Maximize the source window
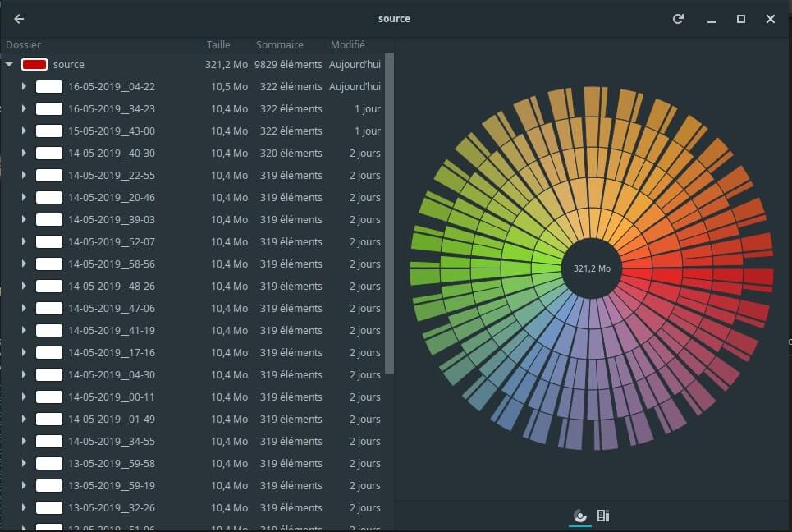The image size is (792, 532). tap(740, 19)
